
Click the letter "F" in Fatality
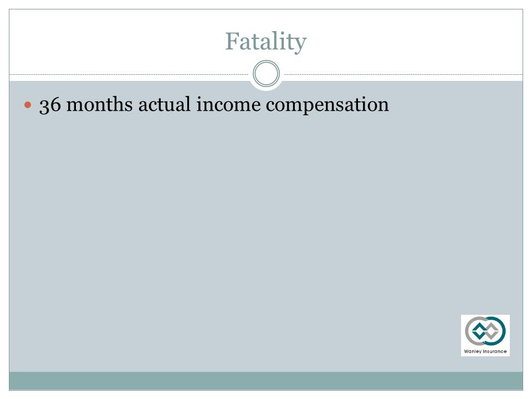pyautogui.click(x=233, y=41)
